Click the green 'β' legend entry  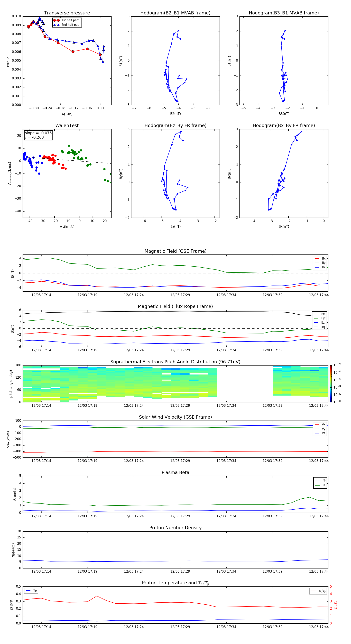click(320, 485)
